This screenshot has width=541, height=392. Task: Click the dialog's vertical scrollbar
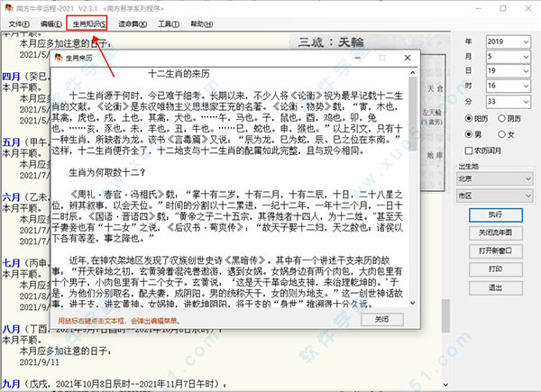pyautogui.click(x=413, y=180)
